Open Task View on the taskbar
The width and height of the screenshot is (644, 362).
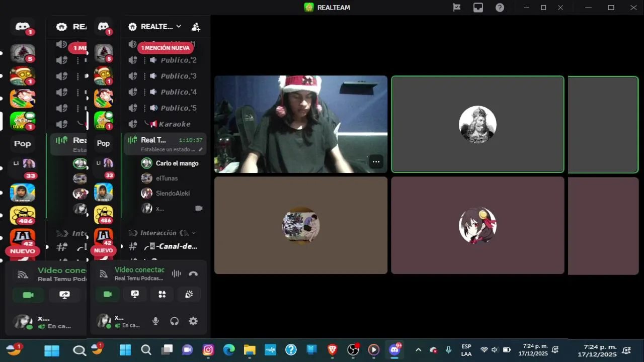(167, 350)
